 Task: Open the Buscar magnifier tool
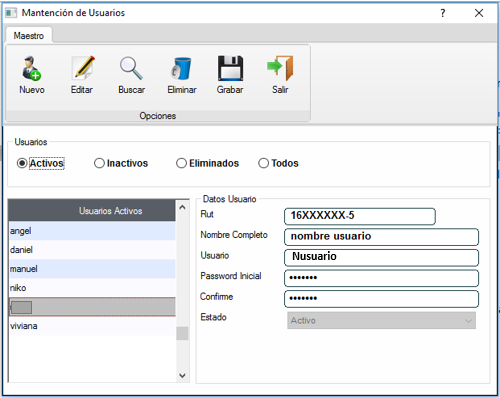pos(131,68)
